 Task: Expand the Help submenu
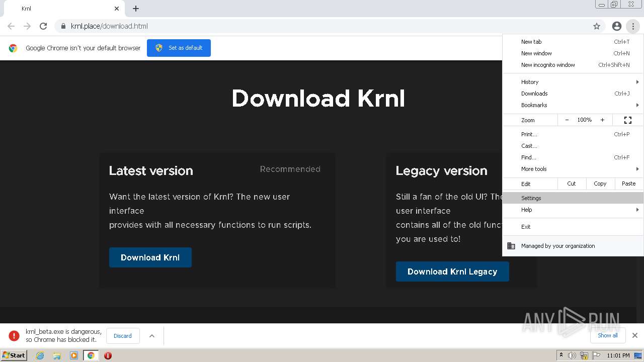pos(573,210)
